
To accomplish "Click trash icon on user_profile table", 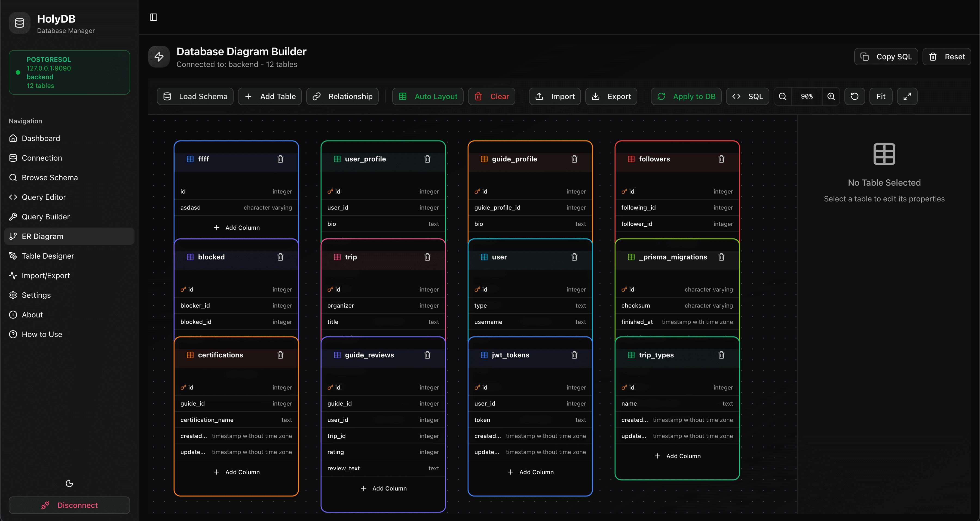I will (427, 159).
